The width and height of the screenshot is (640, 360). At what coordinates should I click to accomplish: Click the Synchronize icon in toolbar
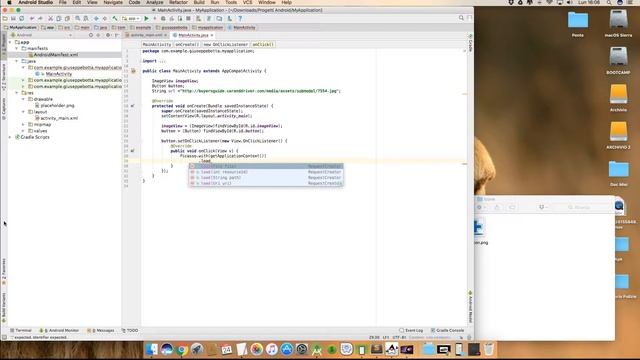(22, 18)
